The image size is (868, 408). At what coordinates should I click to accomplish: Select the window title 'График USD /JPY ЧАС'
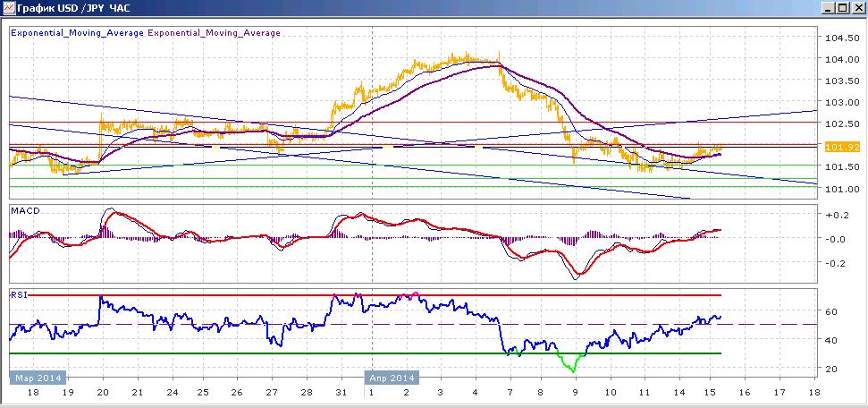[x=75, y=8]
